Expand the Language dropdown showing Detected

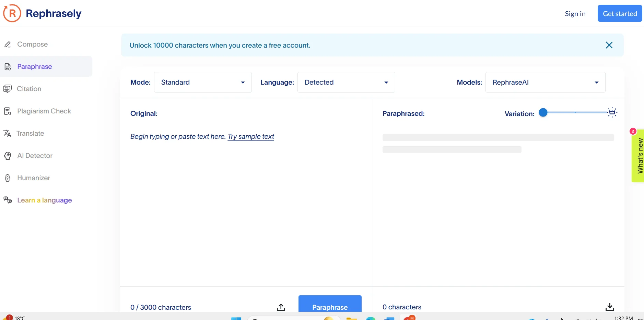tap(346, 82)
